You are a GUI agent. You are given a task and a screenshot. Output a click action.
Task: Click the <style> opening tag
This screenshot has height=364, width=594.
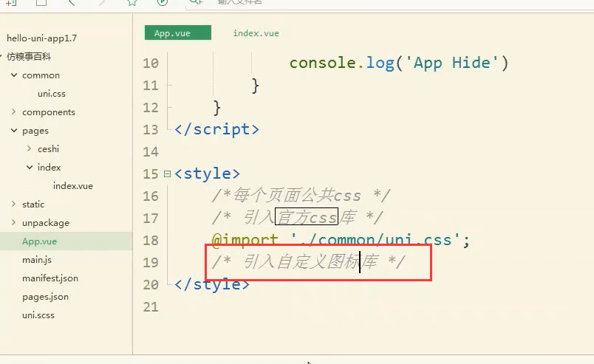click(207, 174)
